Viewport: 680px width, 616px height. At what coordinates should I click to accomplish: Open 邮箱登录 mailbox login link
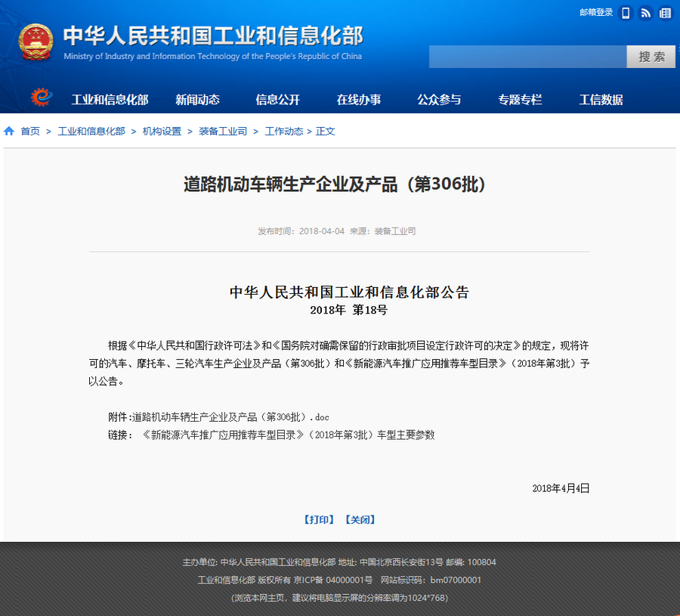(x=596, y=13)
